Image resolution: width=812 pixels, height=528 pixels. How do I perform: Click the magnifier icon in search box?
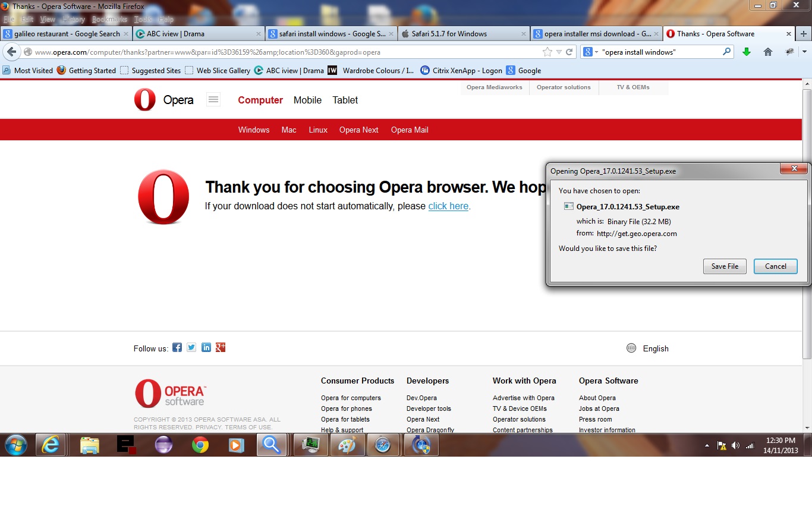point(726,52)
